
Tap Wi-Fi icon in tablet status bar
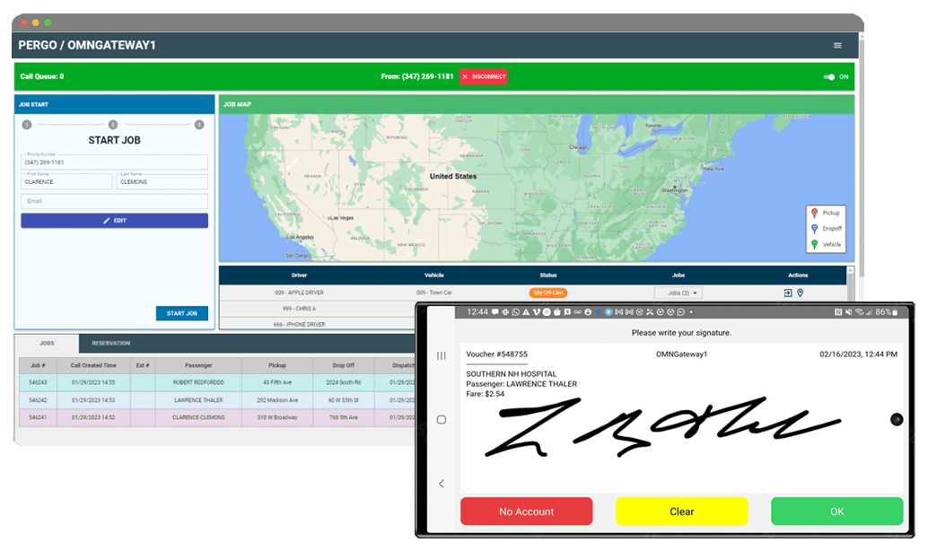pyautogui.click(x=859, y=312)
